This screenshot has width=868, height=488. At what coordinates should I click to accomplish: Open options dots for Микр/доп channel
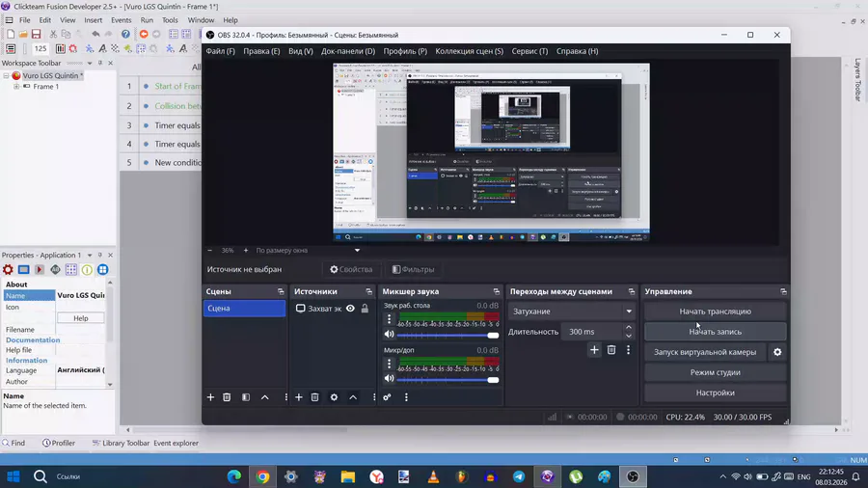390,363
